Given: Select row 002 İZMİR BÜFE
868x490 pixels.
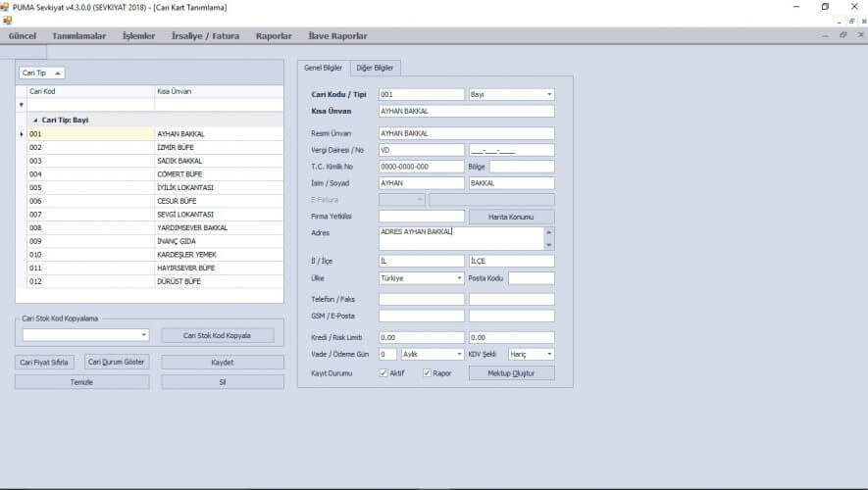Looking at the screenshot, I should (x=155, y=148).
